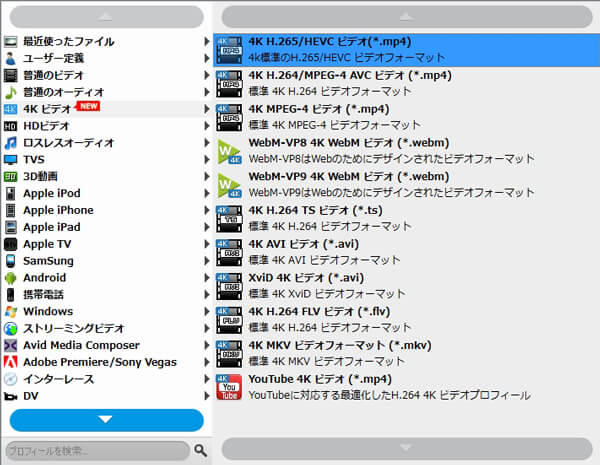Image resolution: width=600 pixels, height=465 pixels.
Task: Click the SamSung phone icon
Action: click(x=11, y=261)
